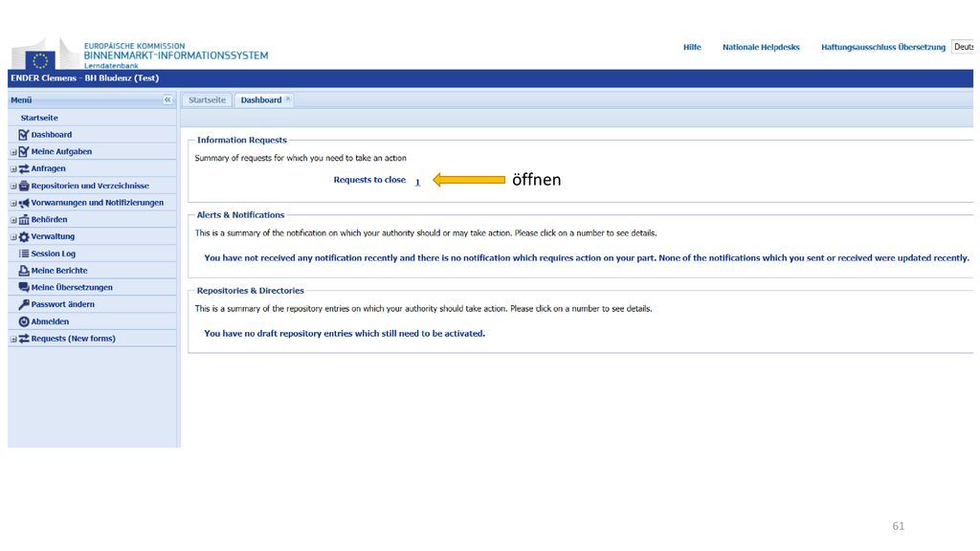Select Meine Aufgaben menu entry
The image size is (980, 551).
pyautogui.click(x=61, y=151)
